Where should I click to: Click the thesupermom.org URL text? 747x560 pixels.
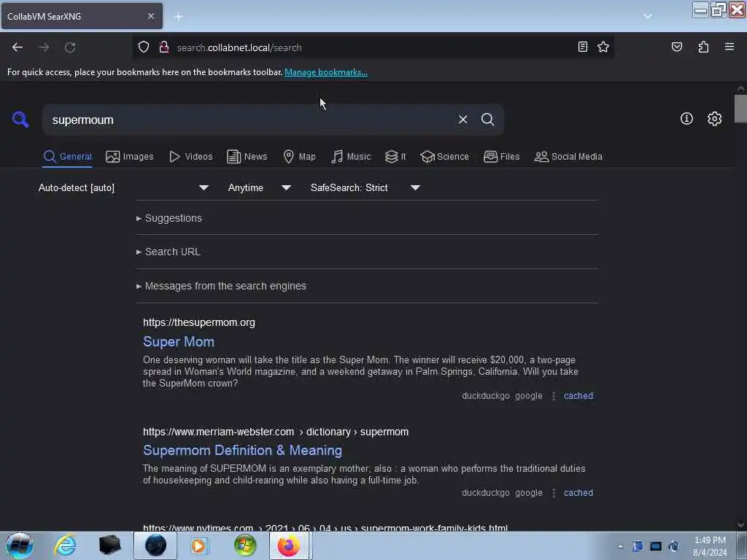pyautogui.click(x=199, y=322)
